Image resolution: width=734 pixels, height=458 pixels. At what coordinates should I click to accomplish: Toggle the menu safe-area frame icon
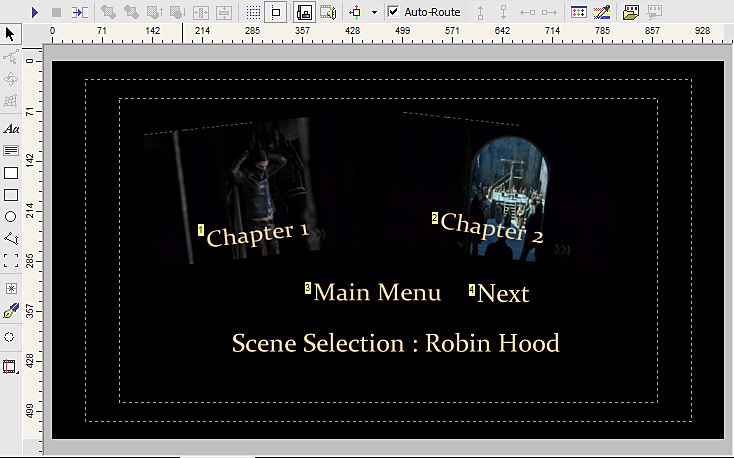coord(304,12)
